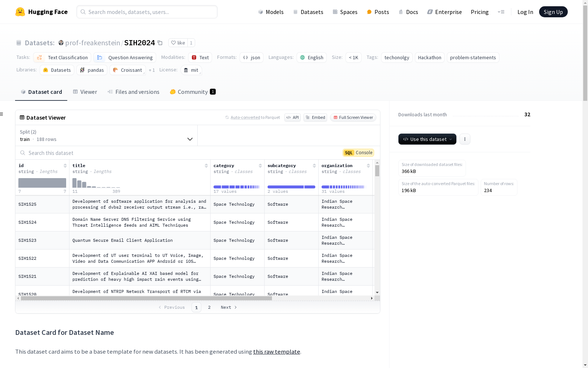588x368 pixels.
Task: Select the Quantum Secure Email Client Application cell
Action: [x=140, y=240]
